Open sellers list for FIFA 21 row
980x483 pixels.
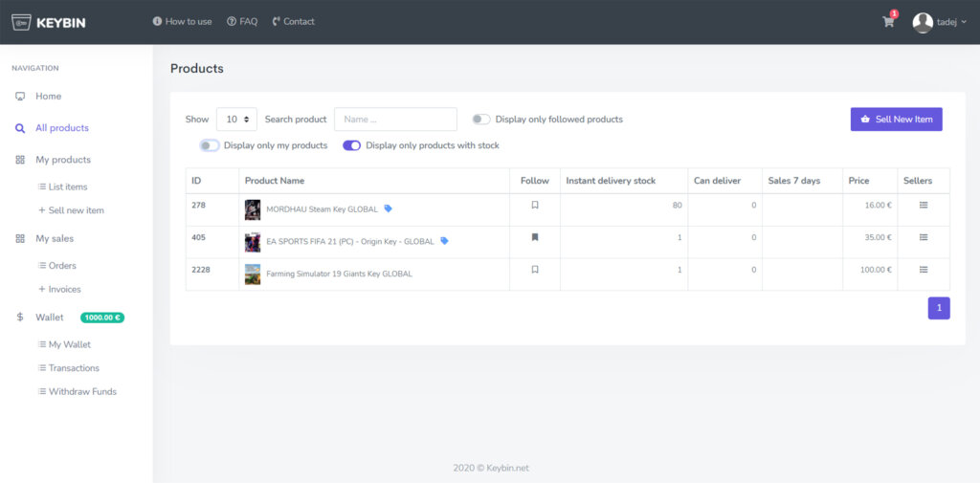[x=924, y=237]
